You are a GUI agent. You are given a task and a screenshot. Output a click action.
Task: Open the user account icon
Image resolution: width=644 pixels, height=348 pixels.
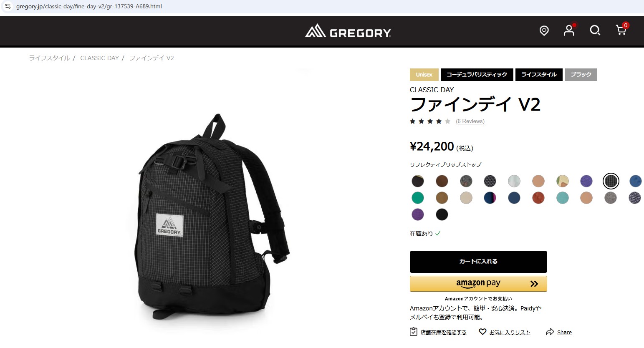(x=569, y=30)
